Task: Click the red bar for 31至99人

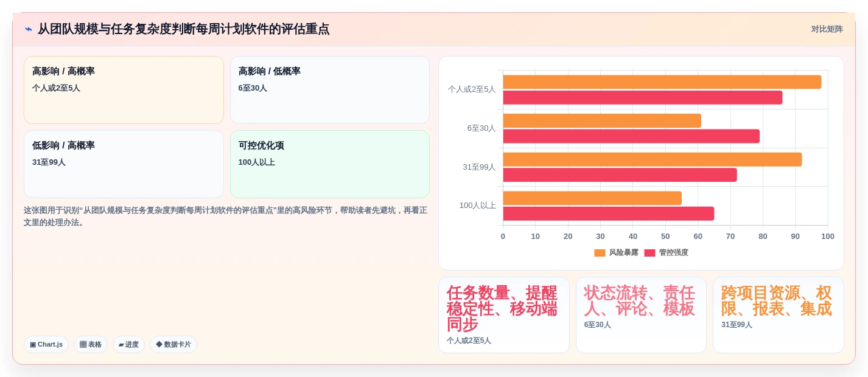Action: click(x=620, y=175)
